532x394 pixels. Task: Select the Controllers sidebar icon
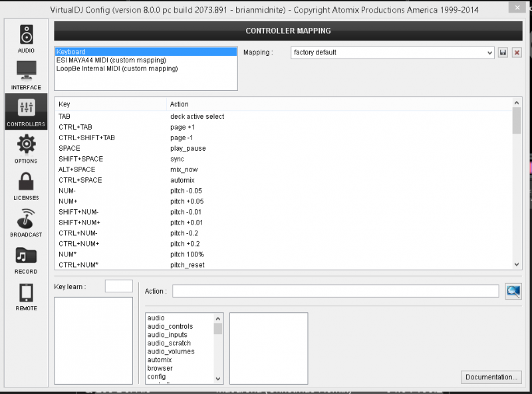point(26,112)
